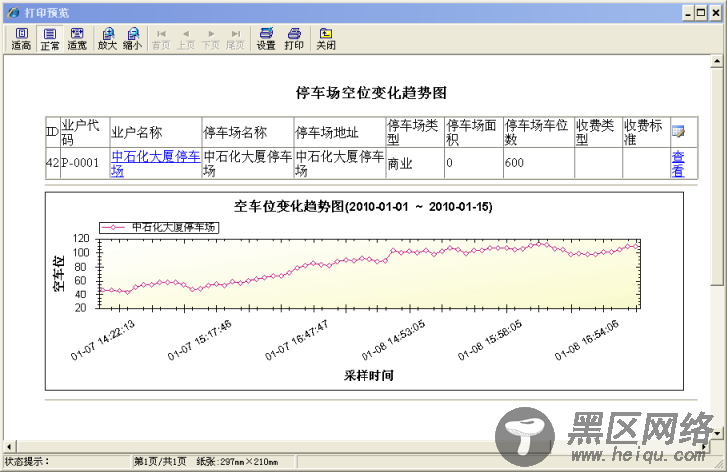Image resolution: width=727 pixels, height=472 pixels.
Task: Click the 01-08 14:53:05 axis label
Action: 393,340
